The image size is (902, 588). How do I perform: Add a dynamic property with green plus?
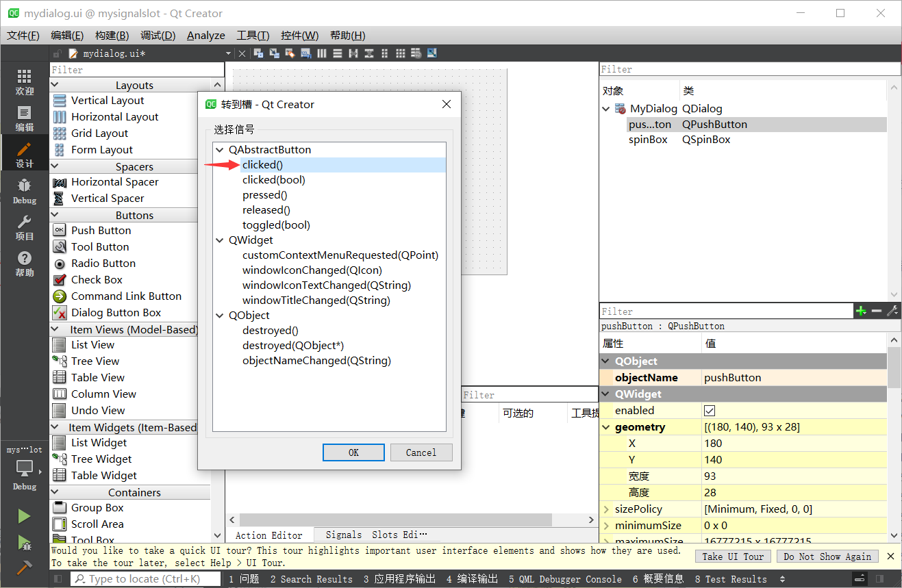pos(861,311)
